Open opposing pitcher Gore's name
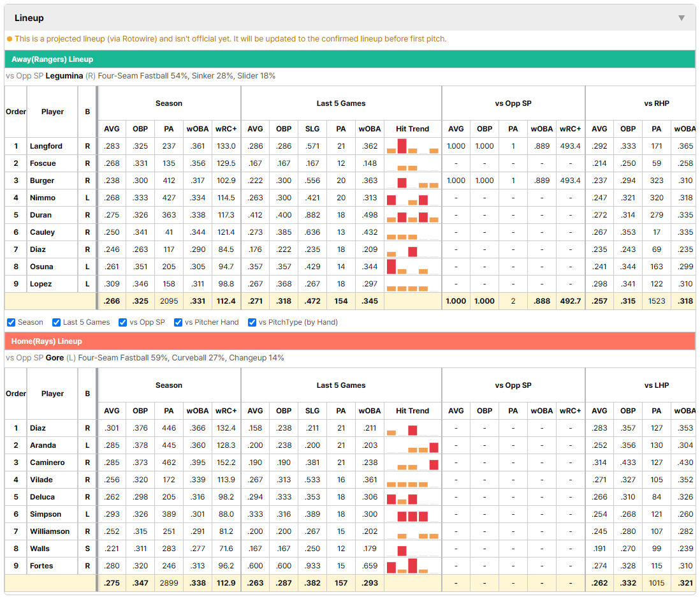The height and width of the screenshot is (599, 700). pos(54,358)
